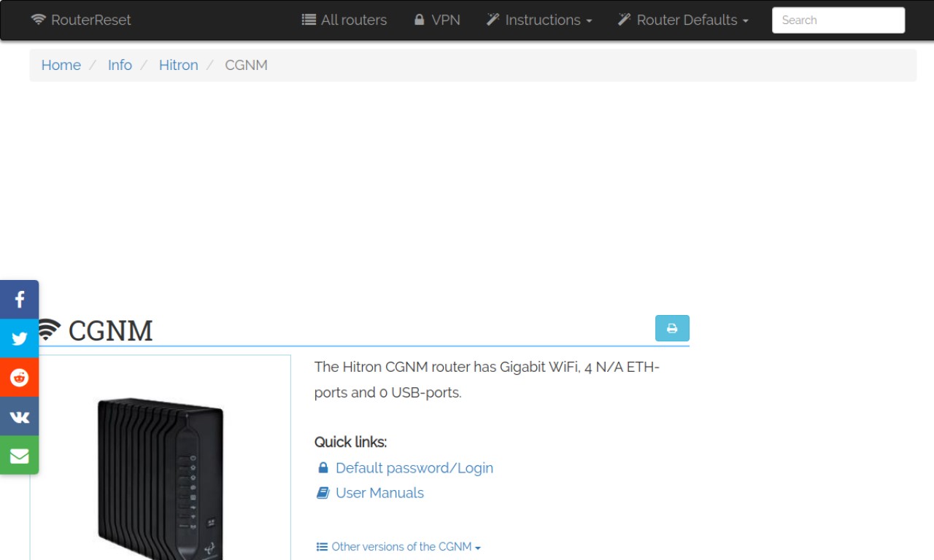
Task: Open the Info breadcrumb link
Action: coord(120,65)
